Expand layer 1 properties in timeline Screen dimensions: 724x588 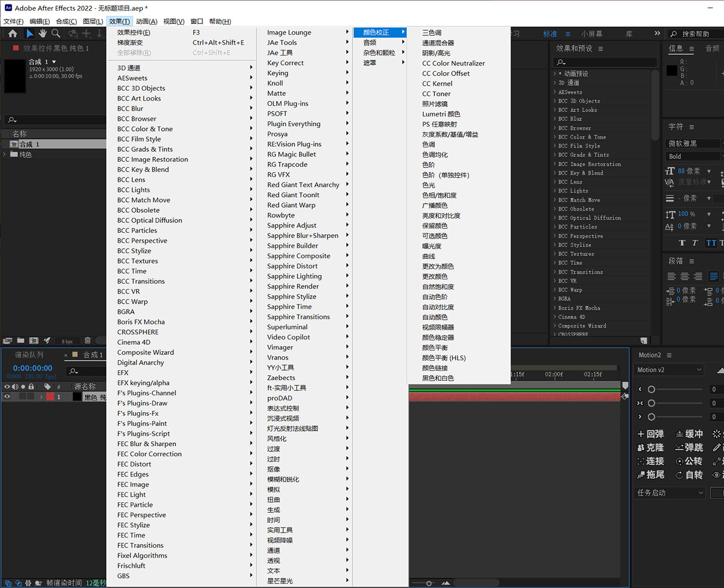click(41, 396)
